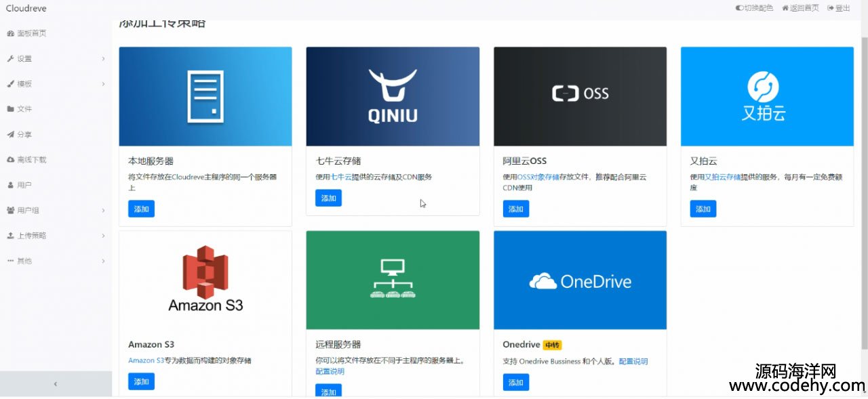Expand the 模板 submenu chevron

(103, 84)
